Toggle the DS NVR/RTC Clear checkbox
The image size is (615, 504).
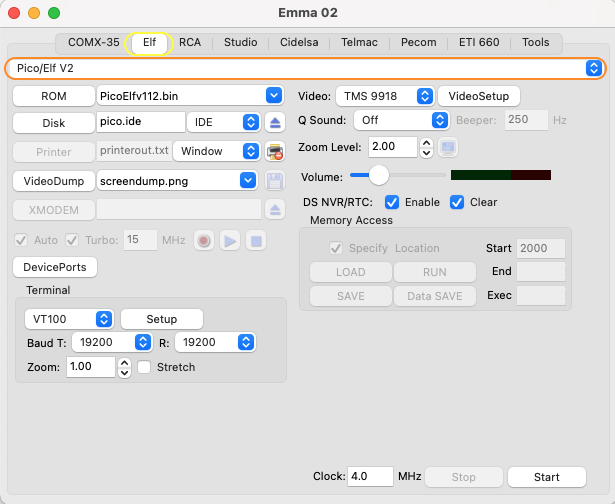pos(457,202)
